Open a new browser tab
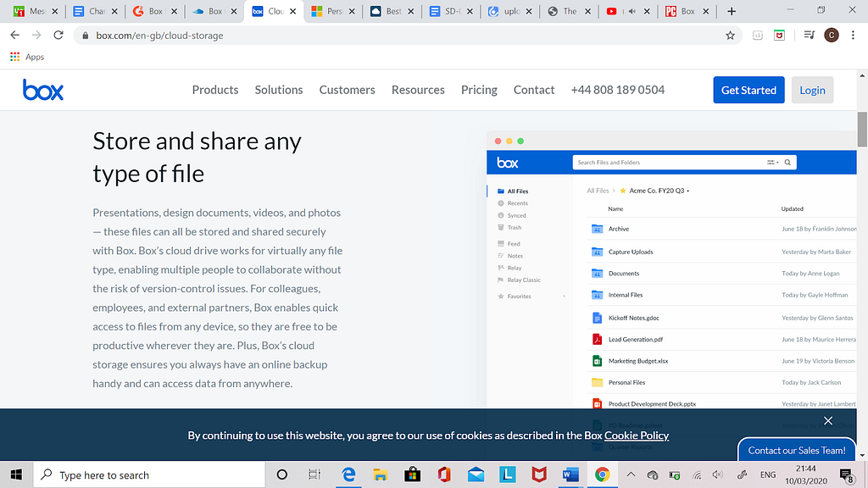This screenshot has height=488, width=868. point(732,11)
